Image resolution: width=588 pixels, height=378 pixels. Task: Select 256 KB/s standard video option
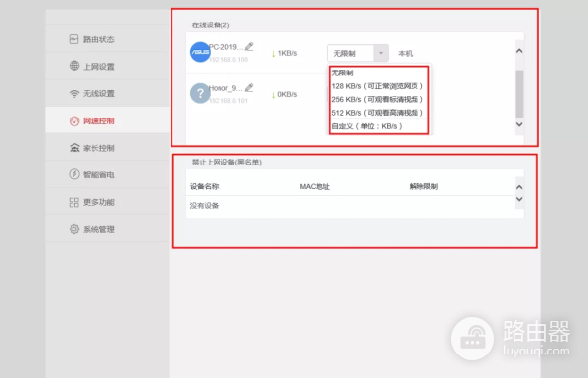[x=377, y=99]
